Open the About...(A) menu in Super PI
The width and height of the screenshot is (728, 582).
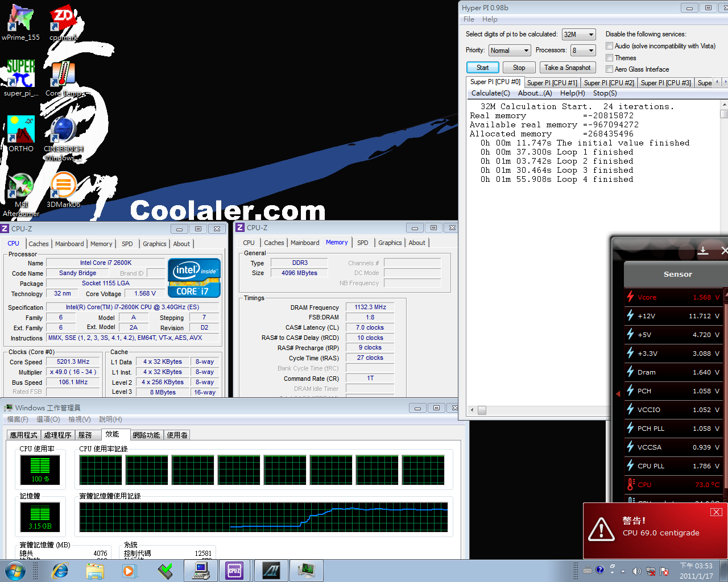tap(535, 93)
